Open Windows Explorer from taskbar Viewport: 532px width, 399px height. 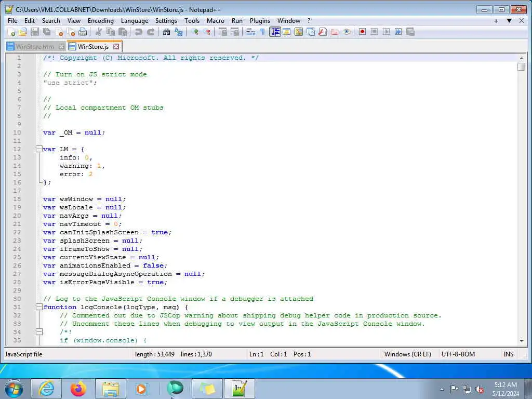coord(111,389)
